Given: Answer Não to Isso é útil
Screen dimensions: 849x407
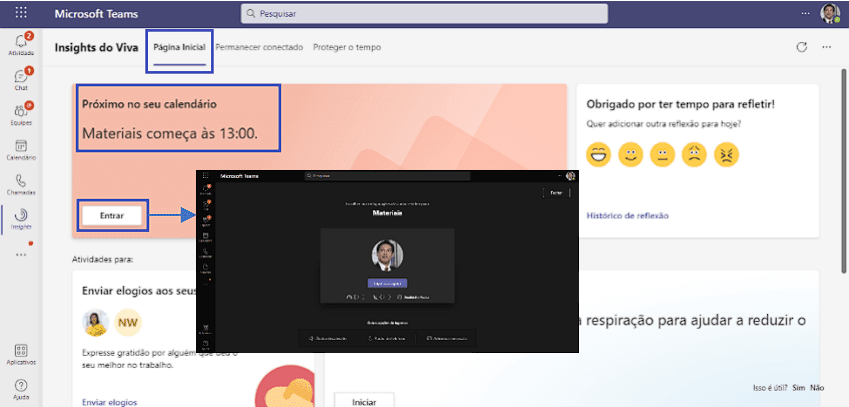Looking at the screenshot, I should point(817,388).
